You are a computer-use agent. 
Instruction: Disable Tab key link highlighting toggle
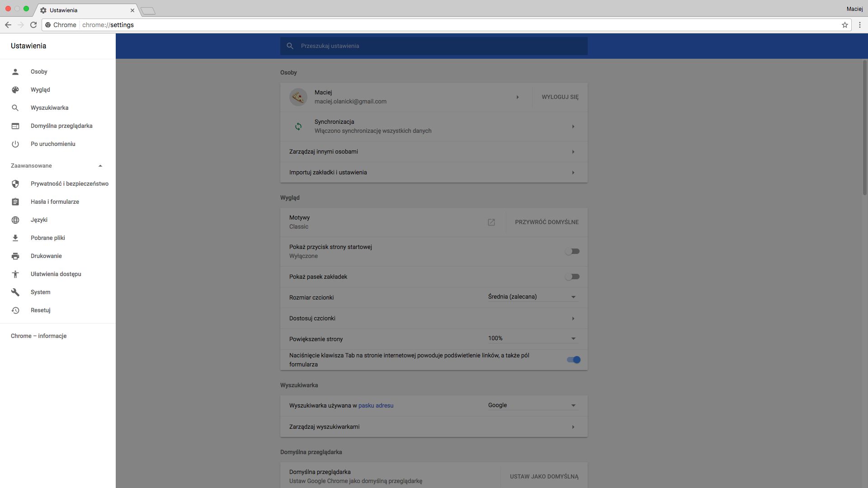coord(573,360)
